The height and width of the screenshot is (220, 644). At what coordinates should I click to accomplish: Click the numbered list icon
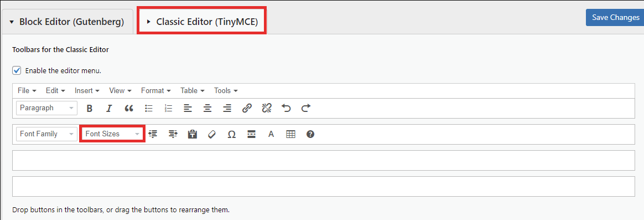(x=168, y=108)
